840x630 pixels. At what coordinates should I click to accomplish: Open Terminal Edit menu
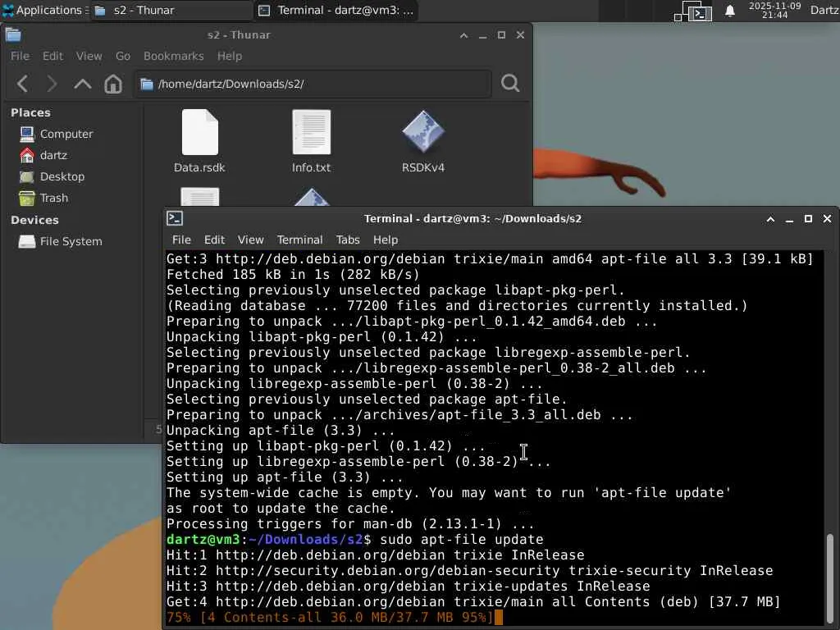tap(214, 240)
